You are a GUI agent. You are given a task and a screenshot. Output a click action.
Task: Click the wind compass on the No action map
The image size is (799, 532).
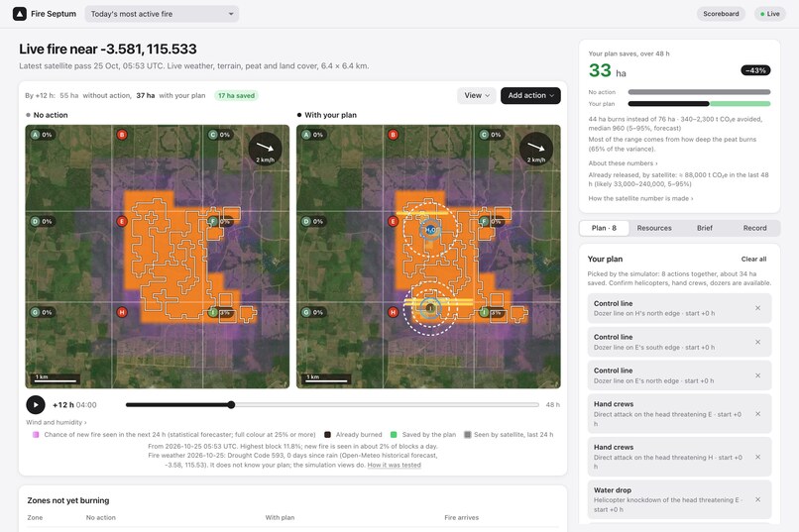[x=265, y=149]
